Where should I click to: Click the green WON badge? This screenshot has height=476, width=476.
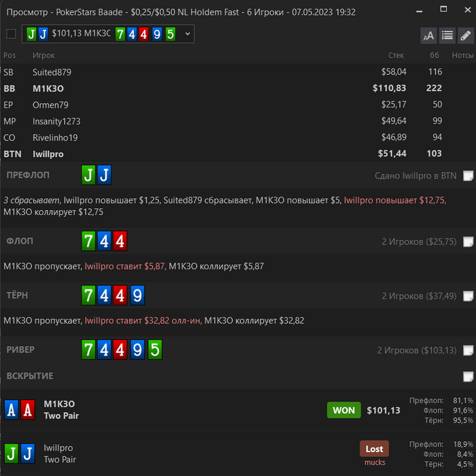pyautogui.click(x=343, y=410)
